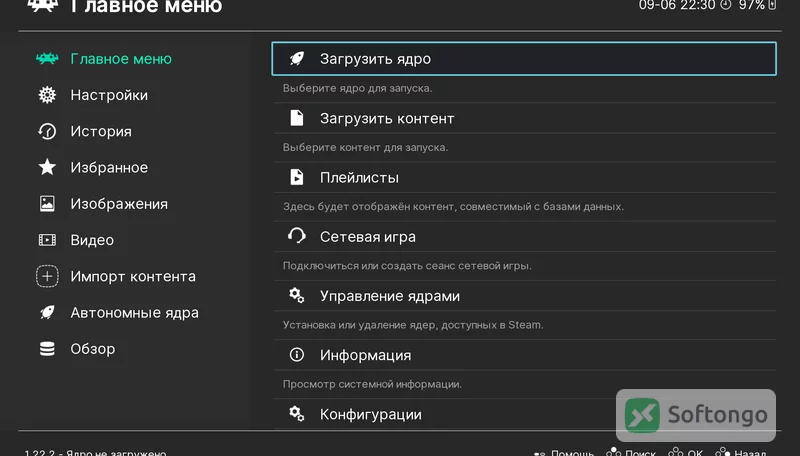This screenshot has width=800, height=456.
Task: Click the picture icon beside Изображения
Action: click(x=47, y=204)
